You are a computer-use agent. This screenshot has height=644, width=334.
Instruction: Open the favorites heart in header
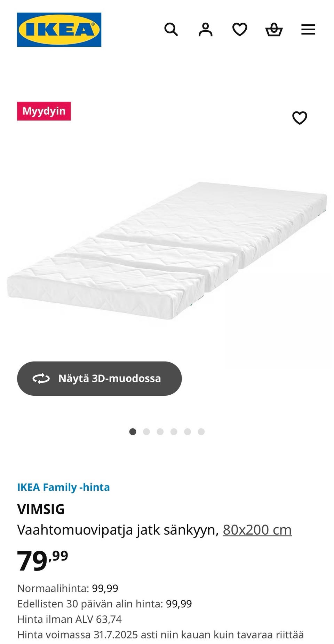(x=240, y=30)
